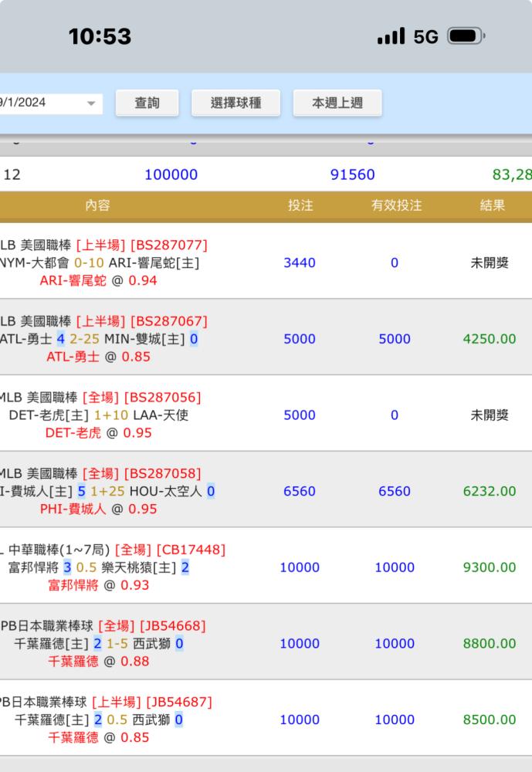The width and height of the screenshot is (532, 772).
Task: Open the date dropdown showing 9/1/2024
Action: click(49, 103)
